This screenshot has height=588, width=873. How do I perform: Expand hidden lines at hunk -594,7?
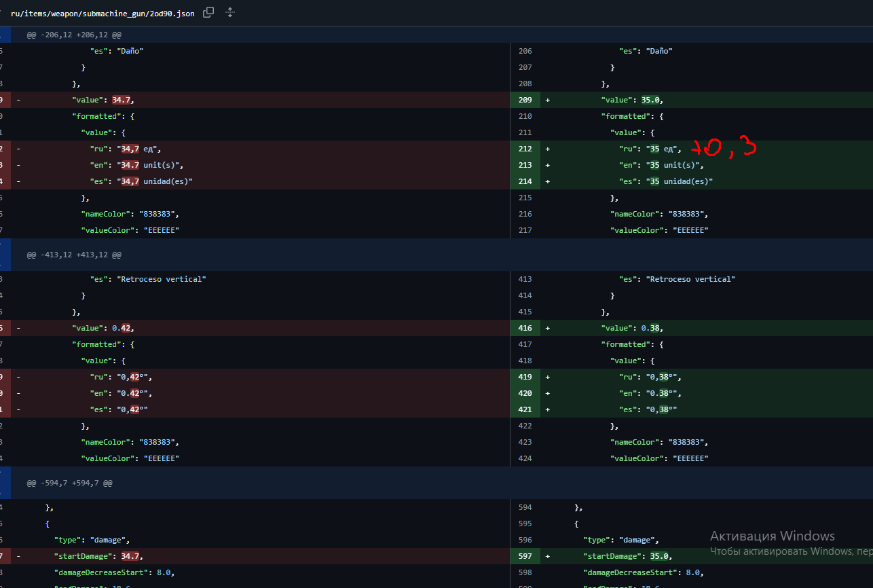coord(5,483)
